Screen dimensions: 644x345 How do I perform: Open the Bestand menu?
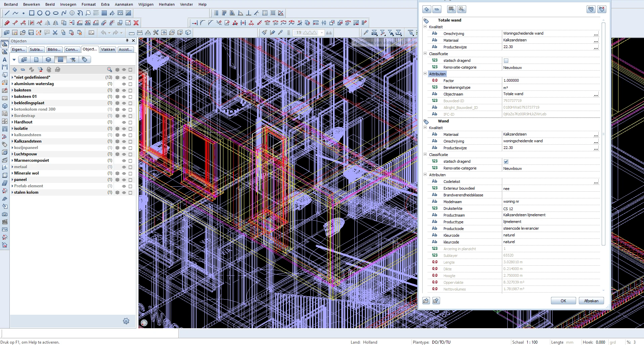[11, 4]
